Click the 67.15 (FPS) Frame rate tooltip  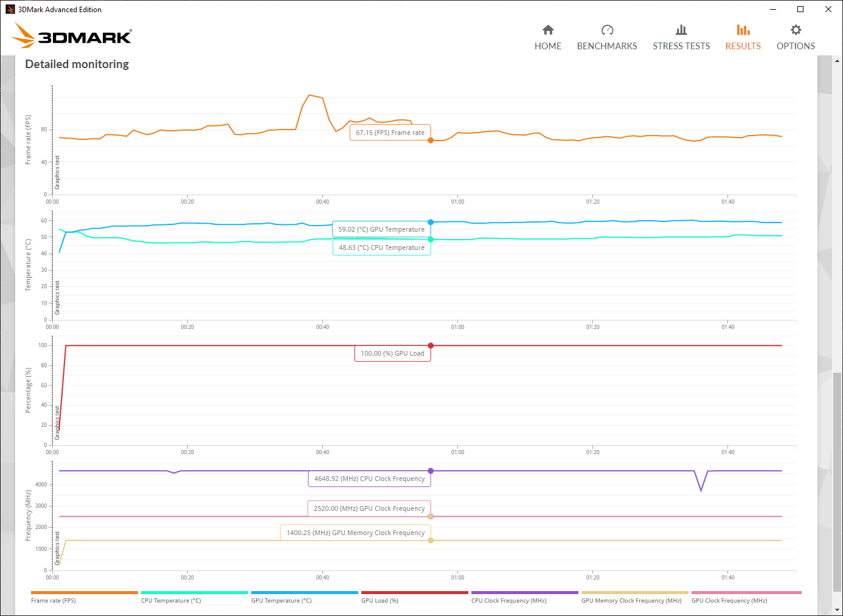tap(390, 133)
